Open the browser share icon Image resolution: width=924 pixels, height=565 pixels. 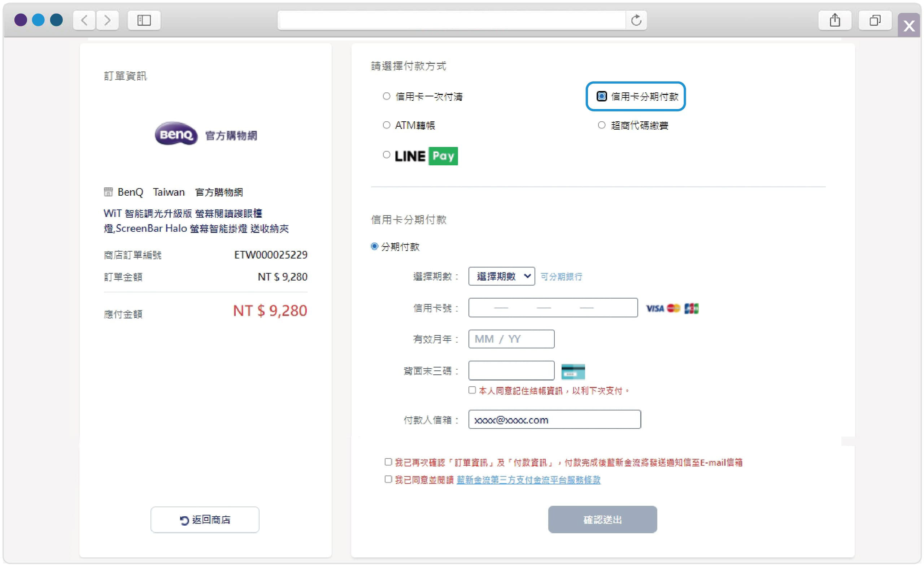pos(835,20)
